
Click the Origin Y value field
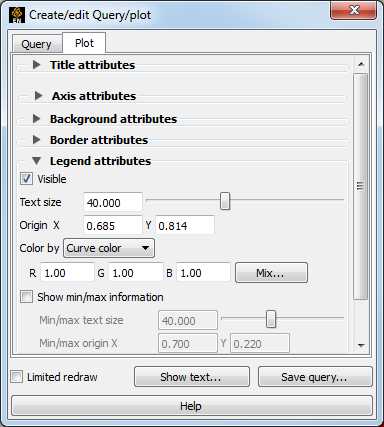coord(185,225)
